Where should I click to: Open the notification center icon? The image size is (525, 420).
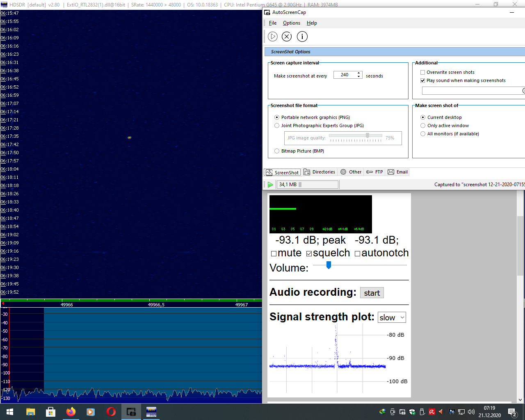(512, 412)
